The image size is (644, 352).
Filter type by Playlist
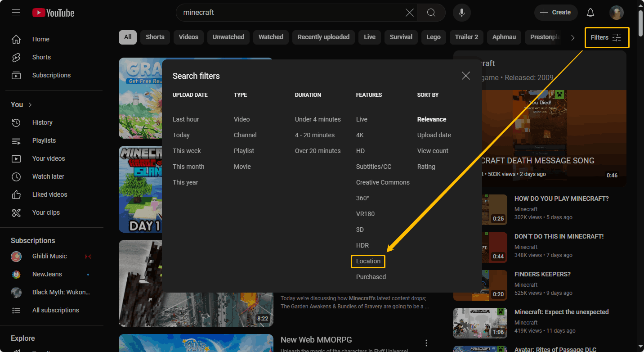click(x=244, y=151)
